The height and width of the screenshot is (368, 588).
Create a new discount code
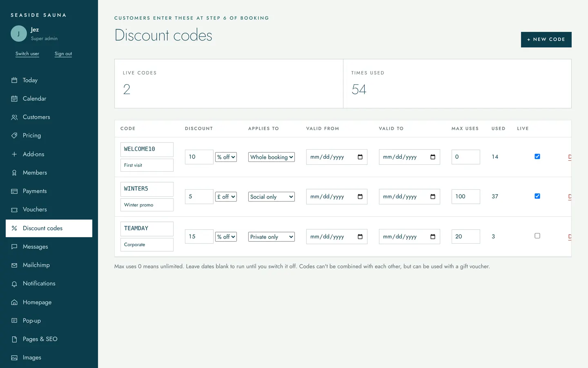[546, 40]
